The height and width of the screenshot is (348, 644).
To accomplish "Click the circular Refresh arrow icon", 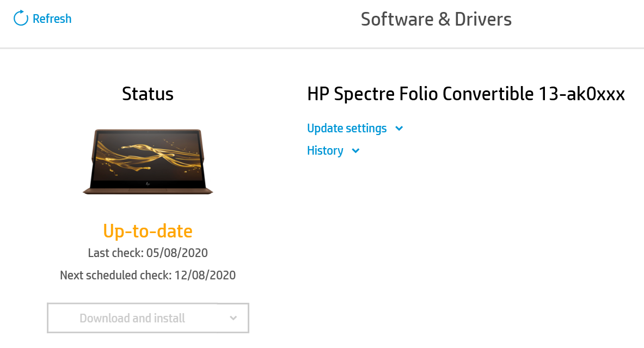I will coord(21,18).
